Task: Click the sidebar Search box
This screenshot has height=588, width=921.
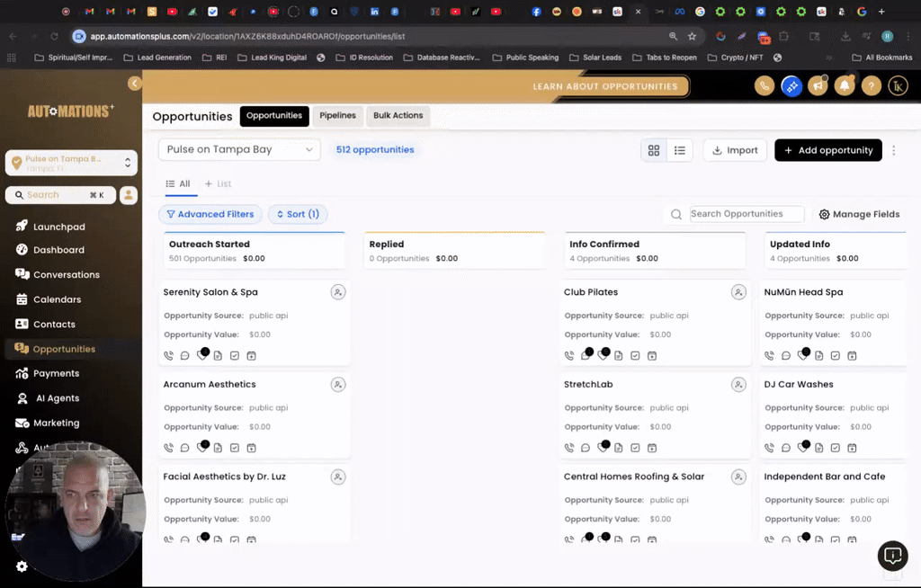Action: point(60,195)
